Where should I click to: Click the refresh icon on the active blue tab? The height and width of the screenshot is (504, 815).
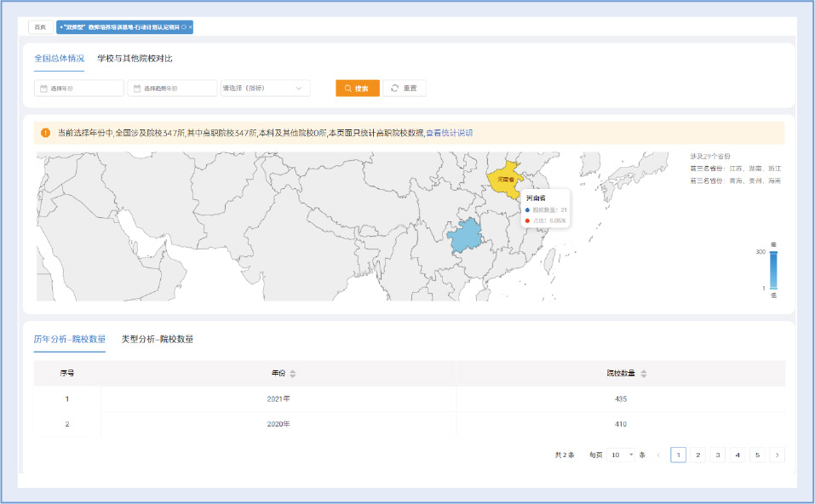point(184,27)
